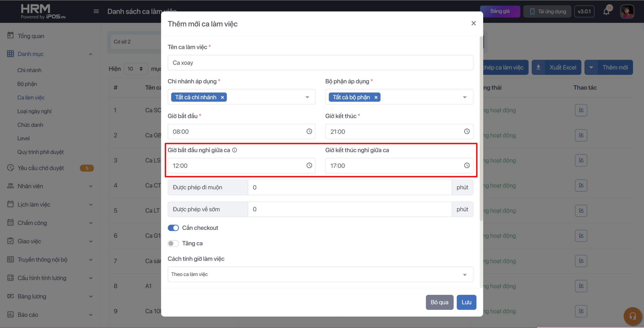The width and height of the screenshot is (644, 328).
Task: Open Chấm công in the sidebar
Action: click(32, 223)
